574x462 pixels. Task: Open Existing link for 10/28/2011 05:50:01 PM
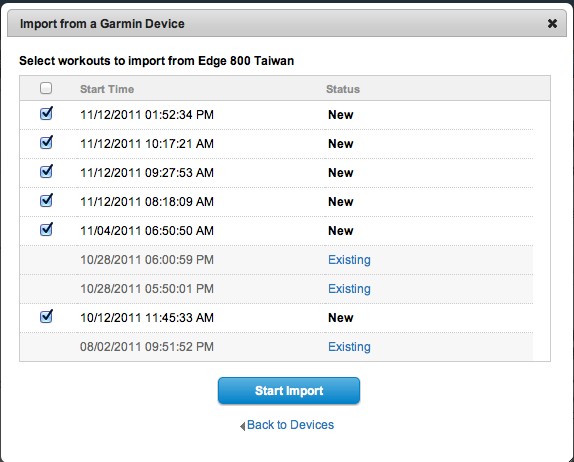349,289
